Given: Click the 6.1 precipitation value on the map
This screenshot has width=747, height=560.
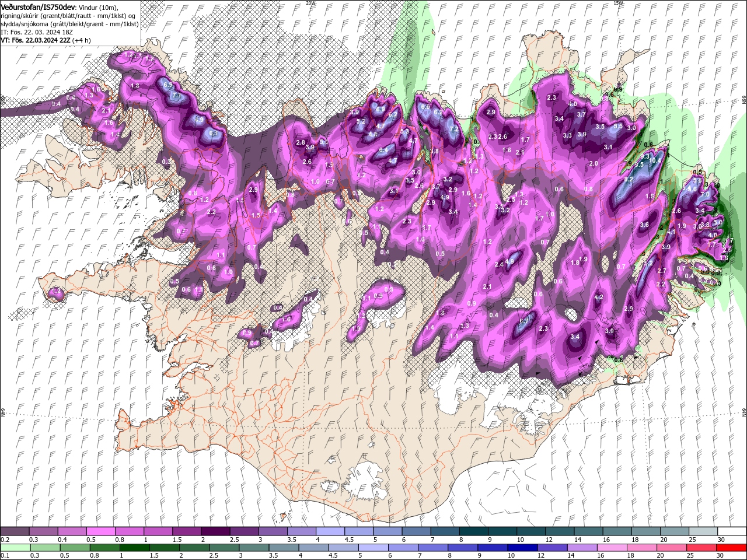Looking at the screenshot, I should (213, 134).
